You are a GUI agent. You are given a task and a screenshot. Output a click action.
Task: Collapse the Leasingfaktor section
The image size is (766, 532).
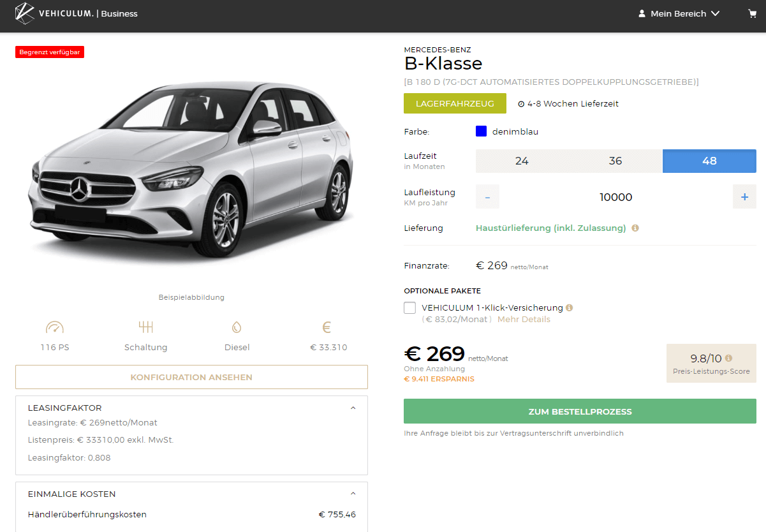coord(353,408)
